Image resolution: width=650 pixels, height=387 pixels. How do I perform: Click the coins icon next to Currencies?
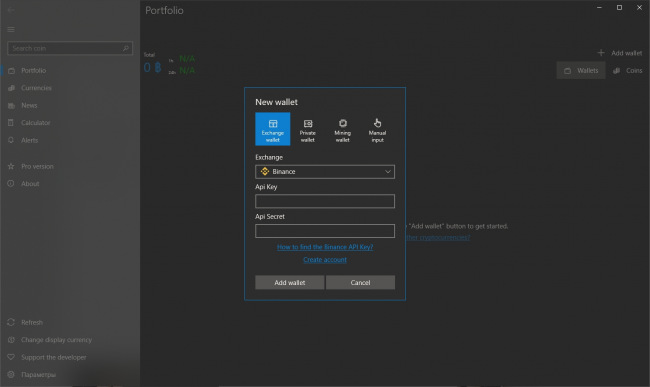click(x=12, y=88)
